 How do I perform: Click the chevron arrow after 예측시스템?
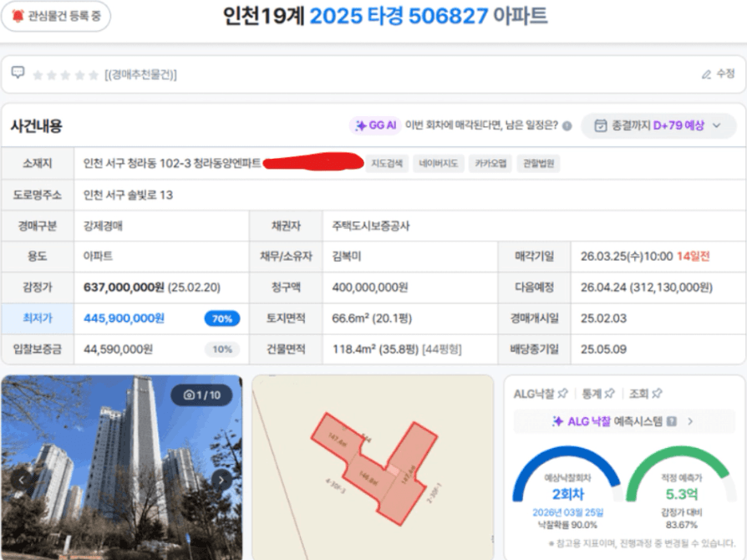[690, 421]
